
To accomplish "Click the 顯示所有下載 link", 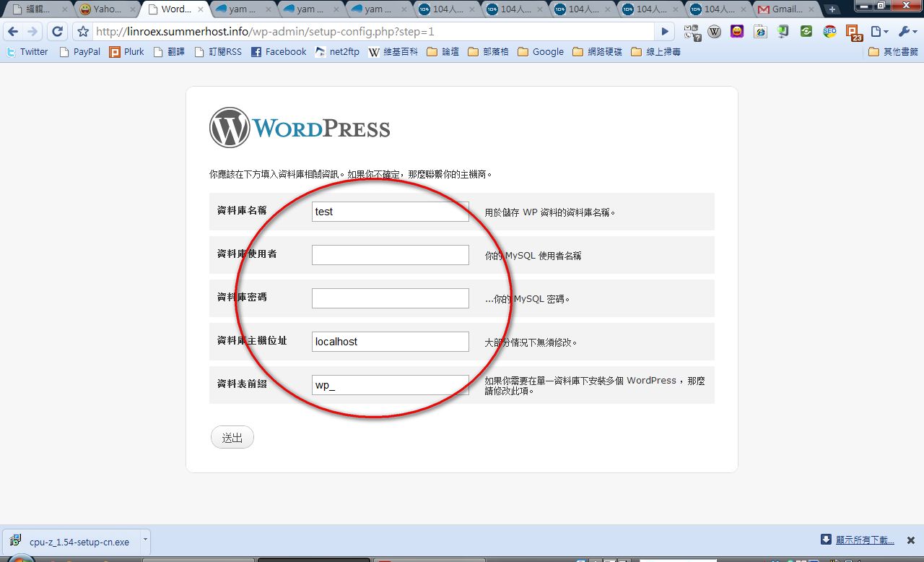I will point(865,540).
